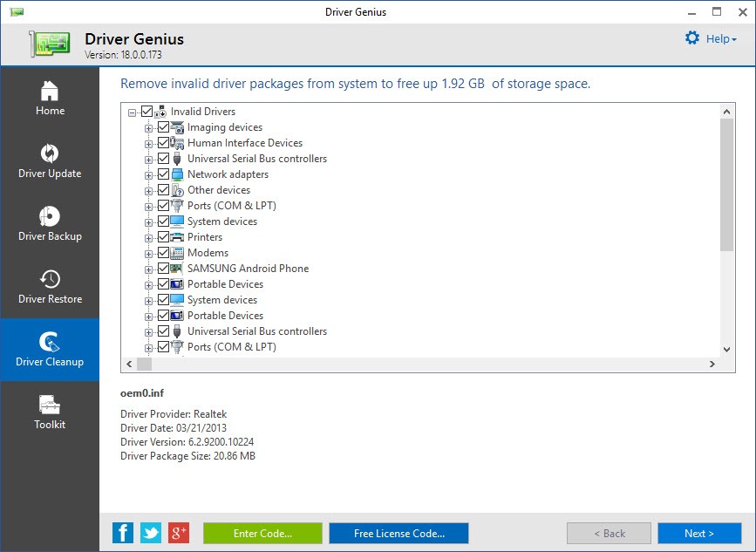Click the < Back button
This screenshot has height=552, width=756.
(x=609, y=533)
